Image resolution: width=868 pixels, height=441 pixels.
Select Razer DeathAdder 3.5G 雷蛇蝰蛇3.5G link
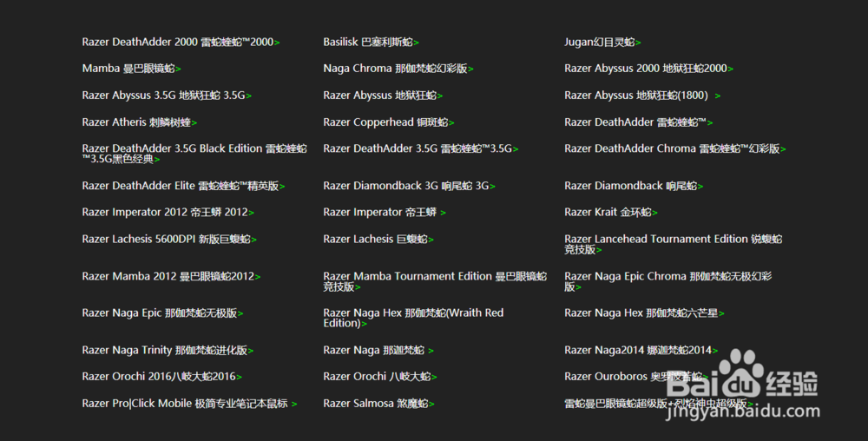pos(421,148)
